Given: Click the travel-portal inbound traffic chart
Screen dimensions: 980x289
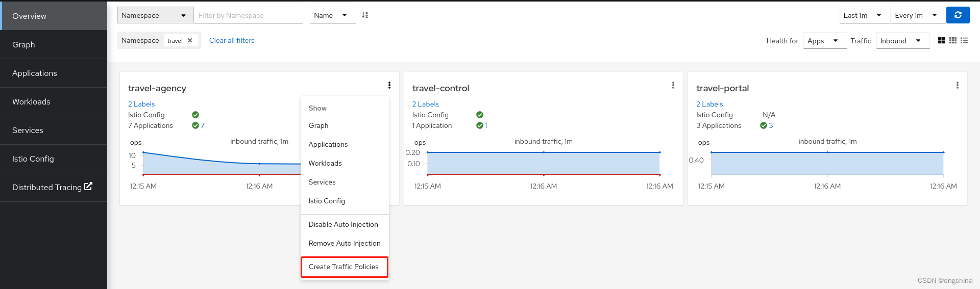Looking at the screenshot, I should click(827, 164).
